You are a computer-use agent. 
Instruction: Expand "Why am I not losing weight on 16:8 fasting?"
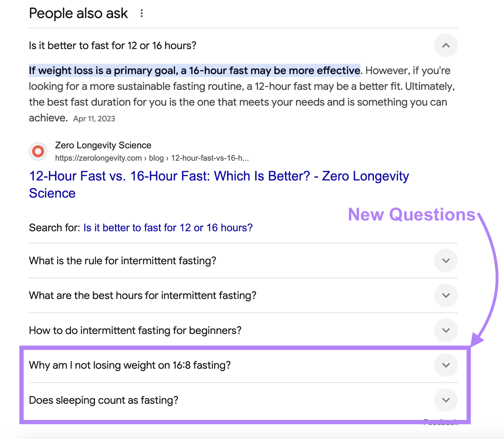446,365
